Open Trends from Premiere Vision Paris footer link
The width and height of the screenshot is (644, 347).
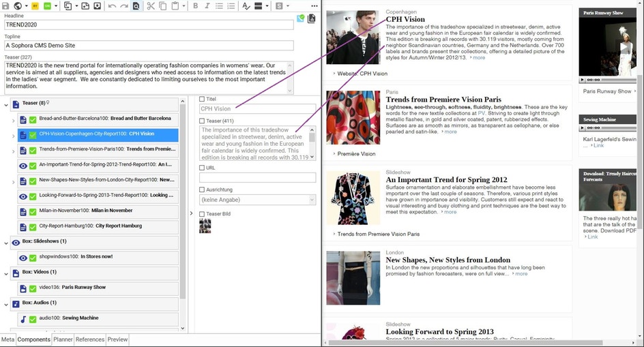tap(378, 234)
